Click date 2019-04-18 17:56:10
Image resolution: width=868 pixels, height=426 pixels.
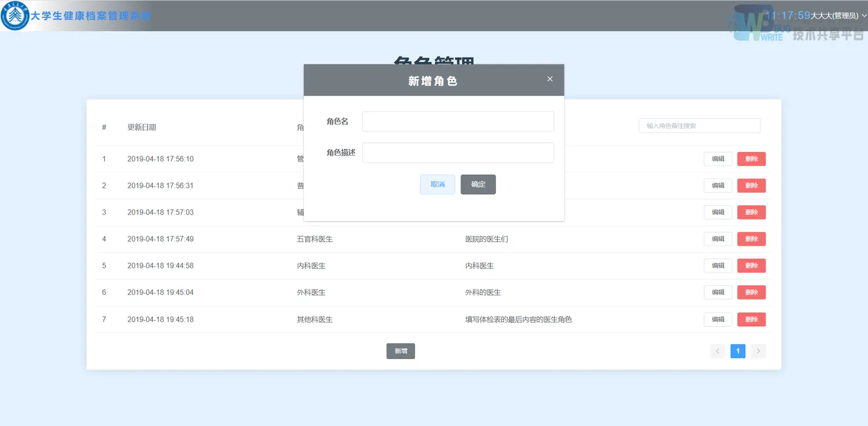[x=161, y=159]
